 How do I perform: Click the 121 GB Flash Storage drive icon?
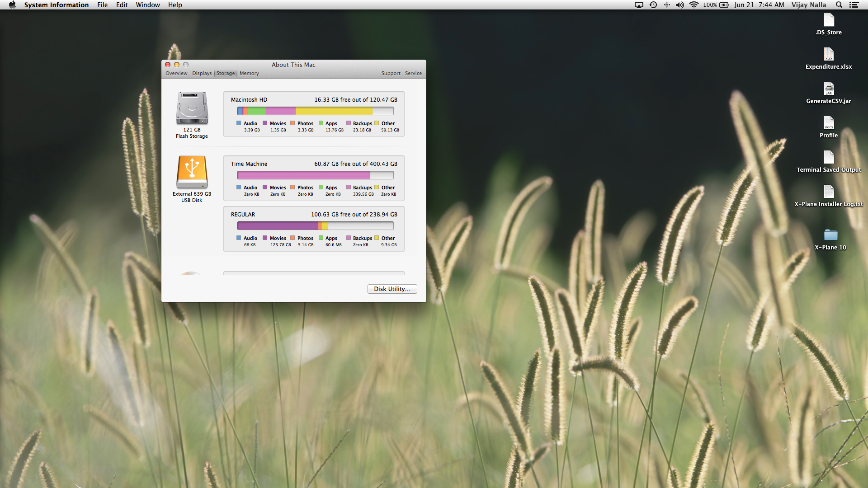(x=192, y=108)
